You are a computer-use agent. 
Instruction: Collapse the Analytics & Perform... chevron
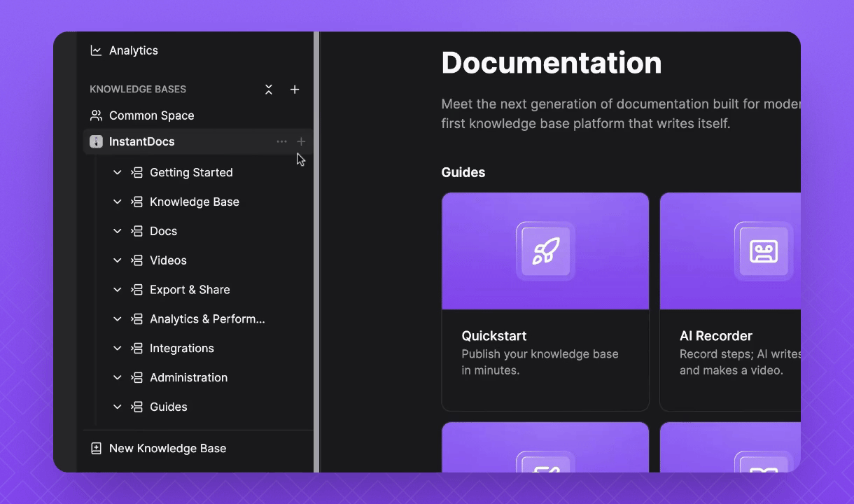tap(118, 319)
